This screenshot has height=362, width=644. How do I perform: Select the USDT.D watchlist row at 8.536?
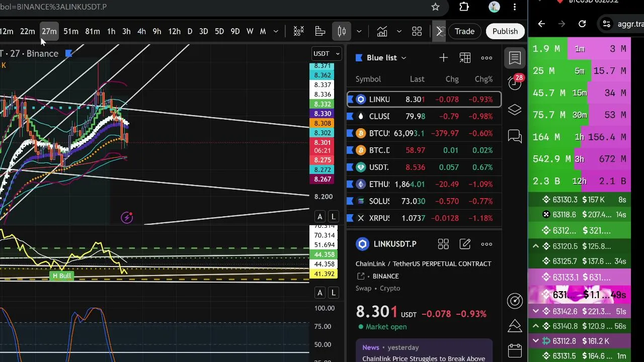pos(424,167)
